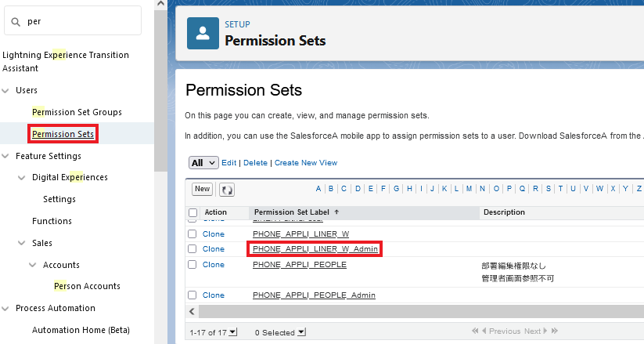Viewport: 644px width, 344px height.
Task: Click the Create New View link
Action: pyautogui.click(x=306, y=163)
